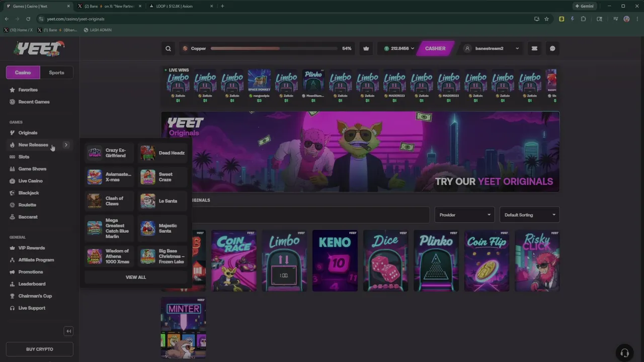Collapse the sidebar with arrow button
The height and width of the screenshot is (362, 644).
coord(69,331)
